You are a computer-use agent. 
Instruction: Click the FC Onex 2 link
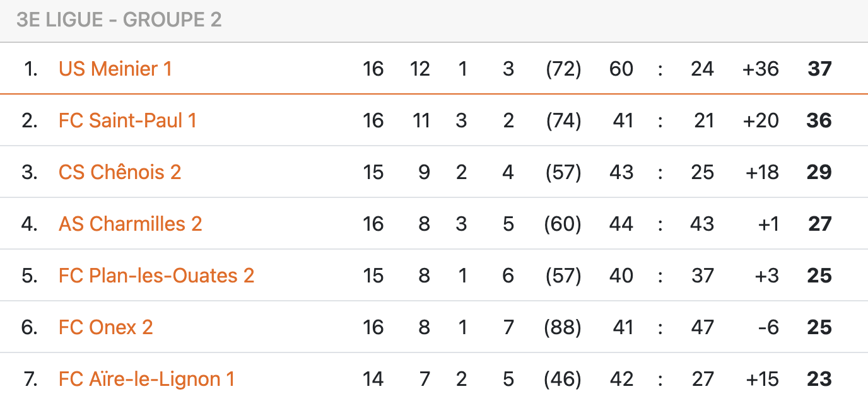coord(105,327)
